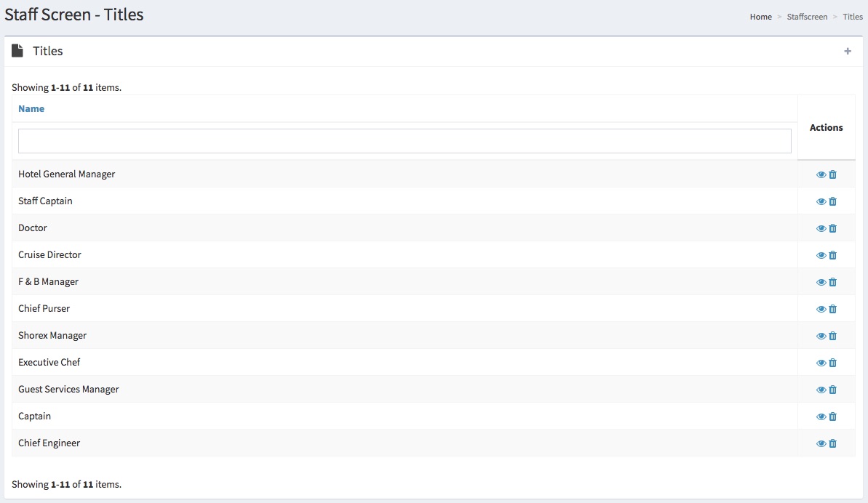Click the eye icon for Staff Captain

click(821, 201)
